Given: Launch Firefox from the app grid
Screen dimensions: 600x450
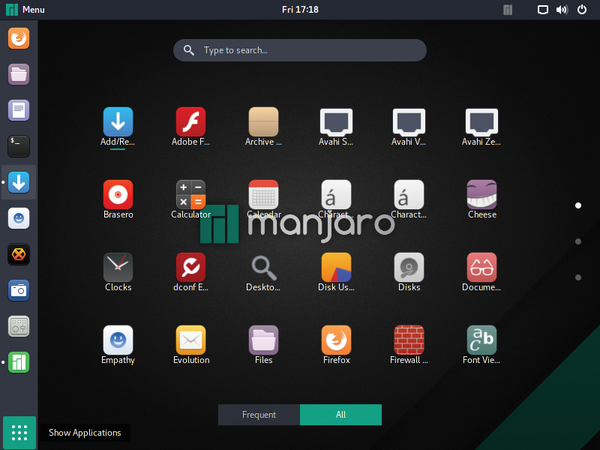Looking at the screenshot, I should point(336,340).
